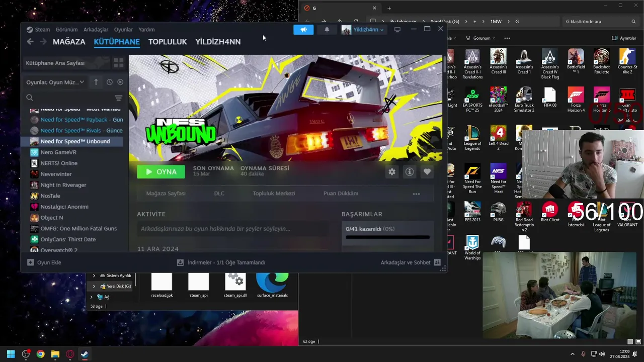Toggle Ayrıntılar details pane in Explorer
The height and width of the screenshot is (362, 644).
tap(624, 38)
